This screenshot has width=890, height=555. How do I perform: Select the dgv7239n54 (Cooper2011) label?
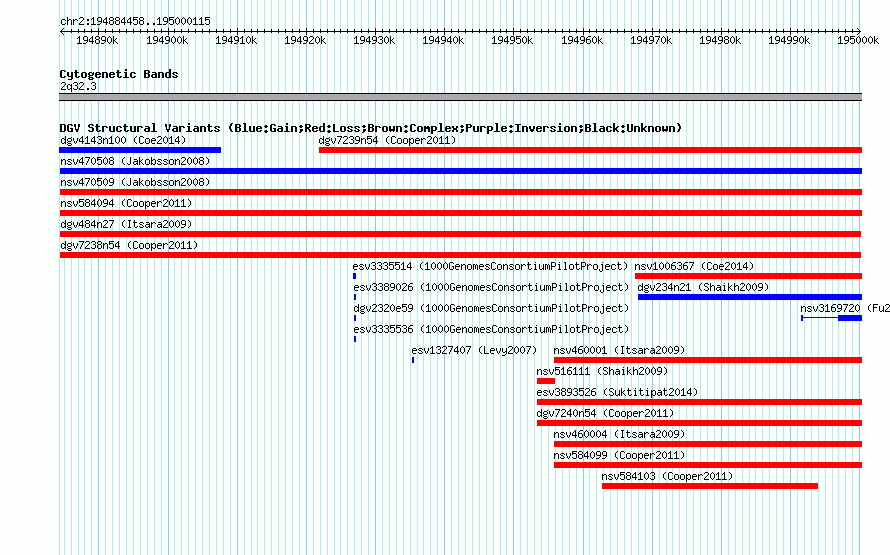tap(387, 140)
